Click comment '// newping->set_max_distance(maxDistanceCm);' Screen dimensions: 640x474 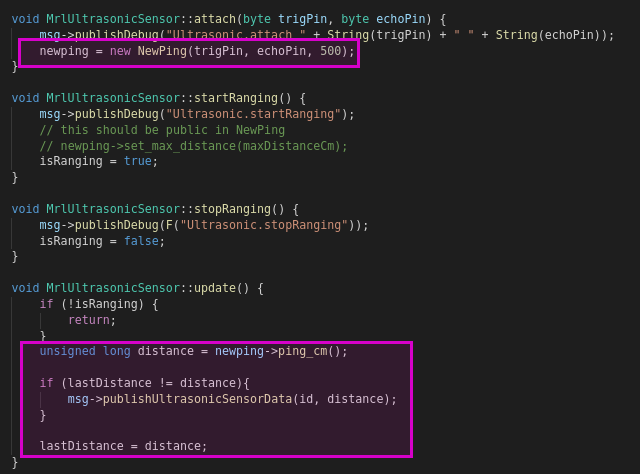(x=193, y=146)
